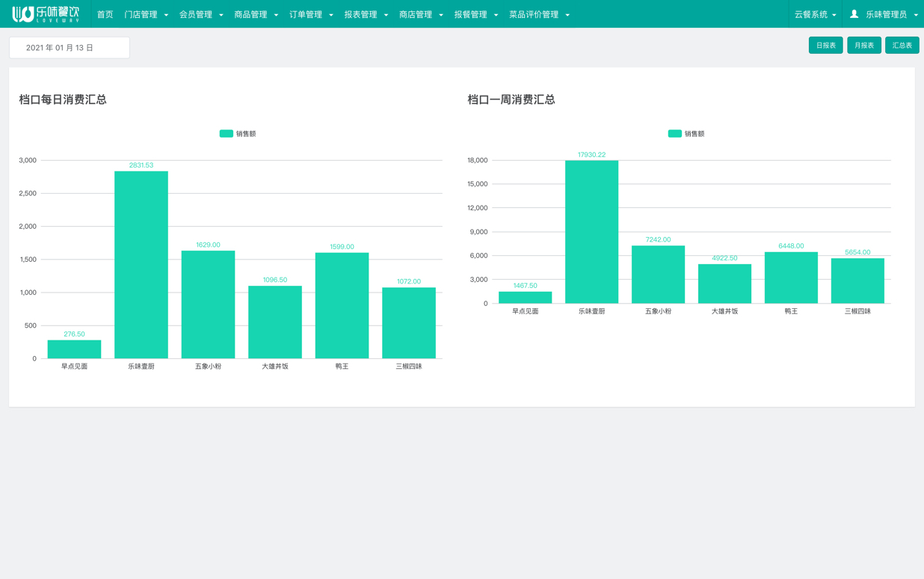Viewport: 924px width, 579px height.
Task: Select the 1629.00 value label
Action: [208, 245]
